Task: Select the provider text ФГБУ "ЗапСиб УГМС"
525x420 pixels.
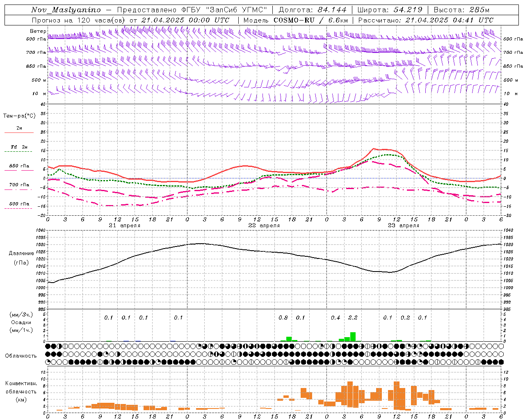Action: pos(224,10)
